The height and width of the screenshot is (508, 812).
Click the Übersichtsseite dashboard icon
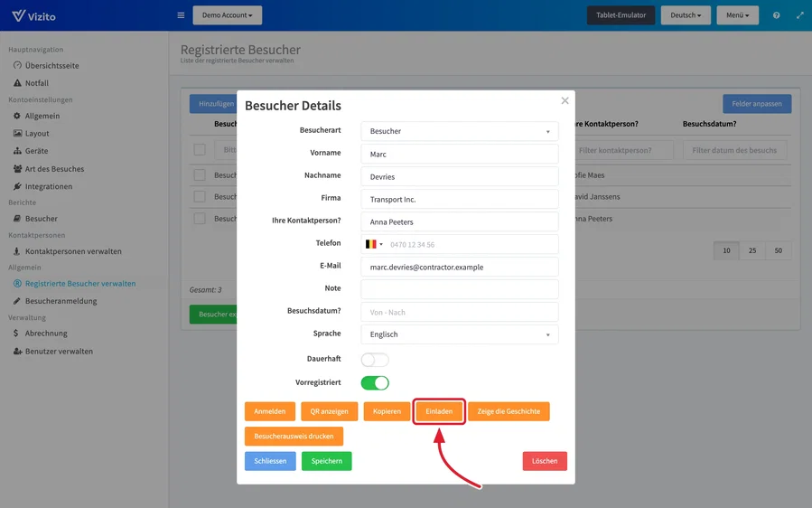click(17, 65)
